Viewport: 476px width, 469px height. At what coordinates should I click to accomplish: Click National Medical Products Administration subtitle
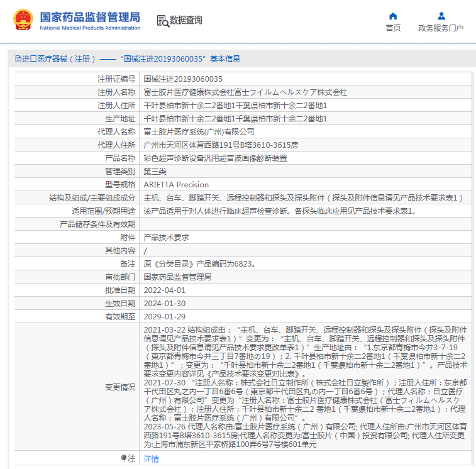[x=90, y=28]
